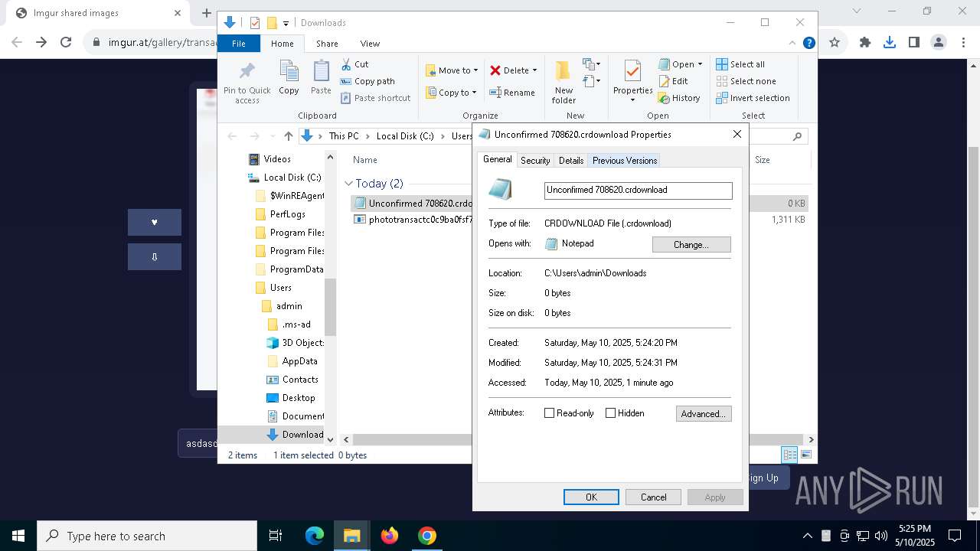Click the Advanced... attributes button
The image size is (980, 551).
[704, 413]
